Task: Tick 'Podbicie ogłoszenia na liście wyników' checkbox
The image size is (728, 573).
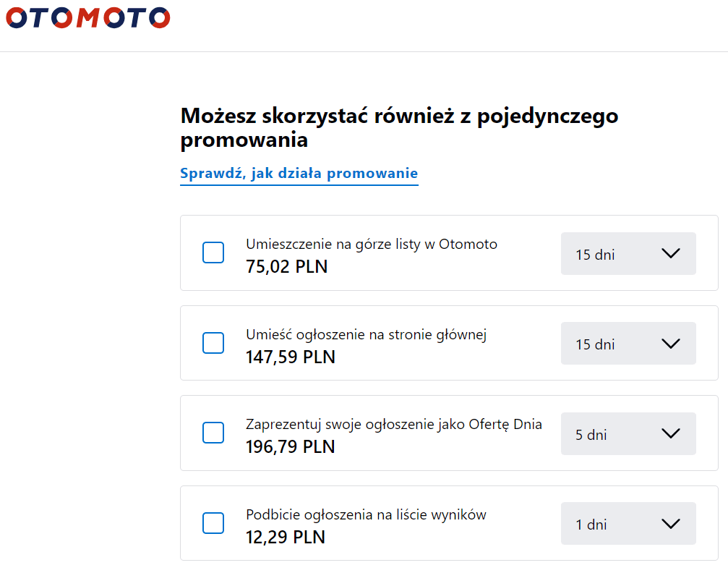Action: [x=213, y=523]
